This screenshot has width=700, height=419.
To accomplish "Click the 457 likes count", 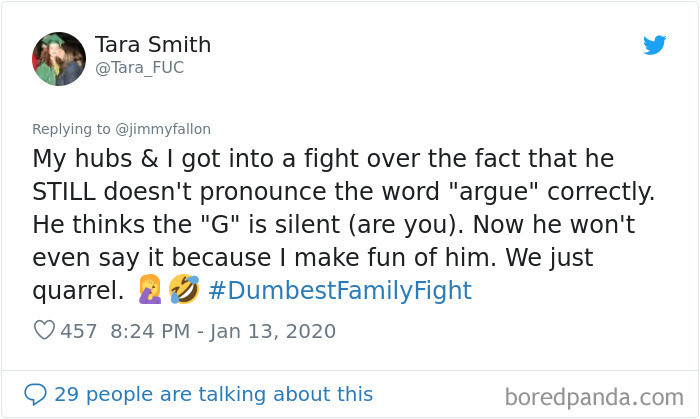I will 79,331.
